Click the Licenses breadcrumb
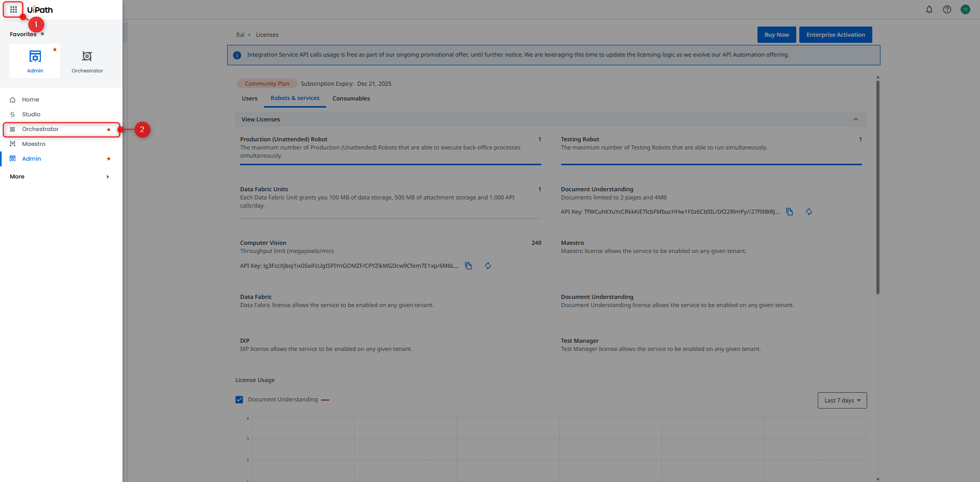 click(x=267, y=35)
